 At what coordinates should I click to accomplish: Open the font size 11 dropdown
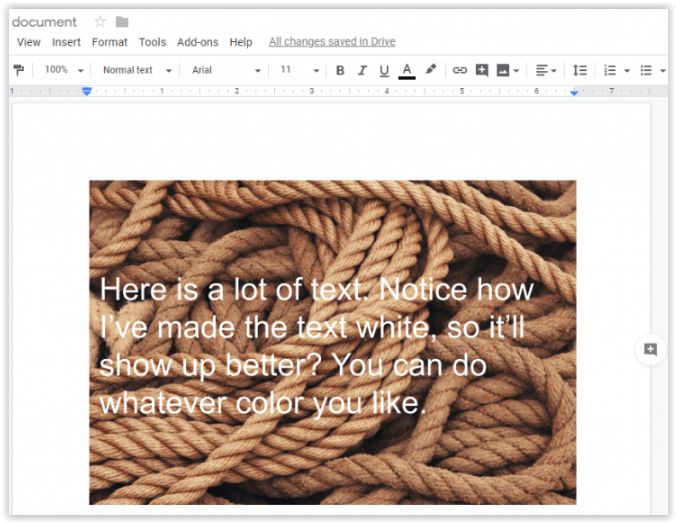pos(300,70)
